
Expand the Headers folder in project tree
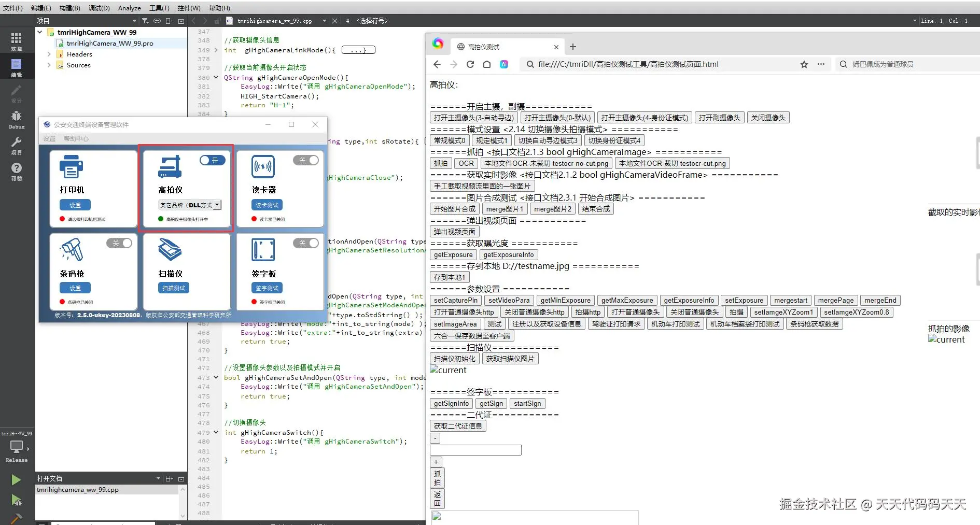click(x=49, y=54)
